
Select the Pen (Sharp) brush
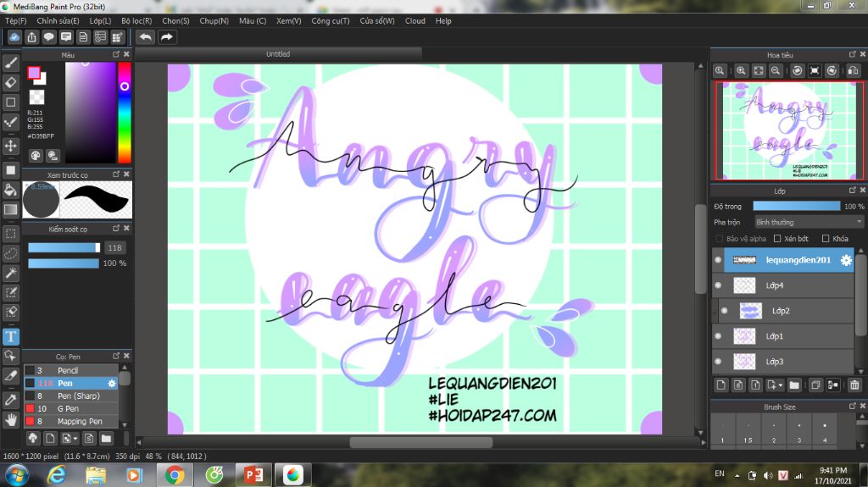point(71,396)
